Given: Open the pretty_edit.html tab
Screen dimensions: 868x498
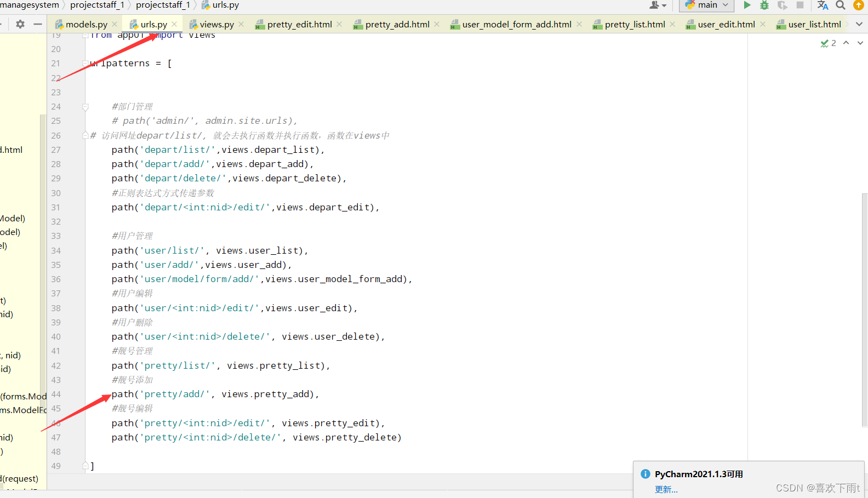Looking at the screenshot, I should (299, 24).
